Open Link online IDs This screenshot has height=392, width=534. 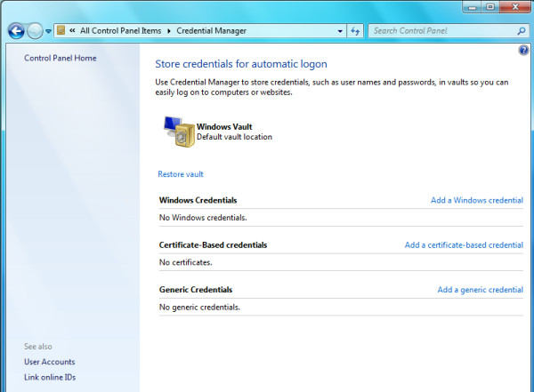(50, 378)
